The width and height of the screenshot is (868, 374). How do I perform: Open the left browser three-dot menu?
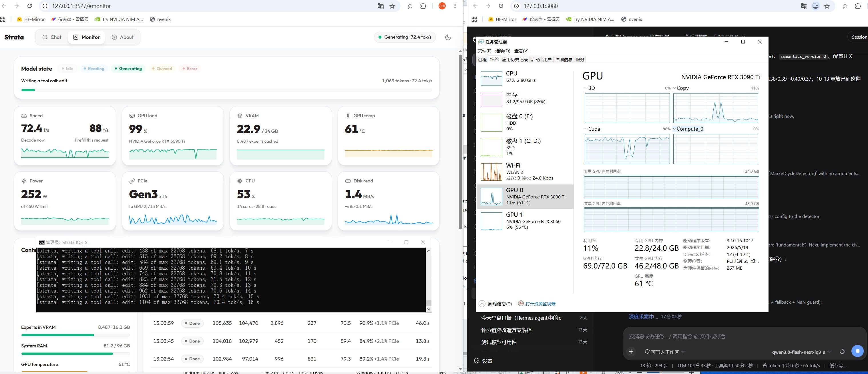point(455,6)
